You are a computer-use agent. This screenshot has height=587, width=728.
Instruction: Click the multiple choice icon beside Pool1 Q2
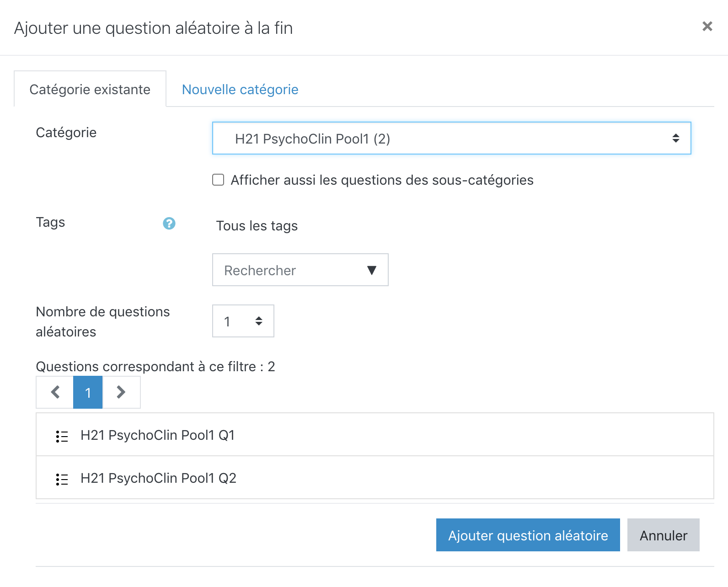[62, 479]
